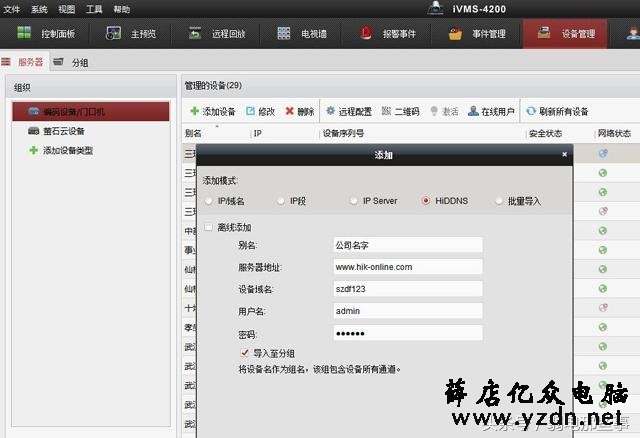640x438 pixels.
Task: Click the 添加设备 add device button
Action: [213, 111]
